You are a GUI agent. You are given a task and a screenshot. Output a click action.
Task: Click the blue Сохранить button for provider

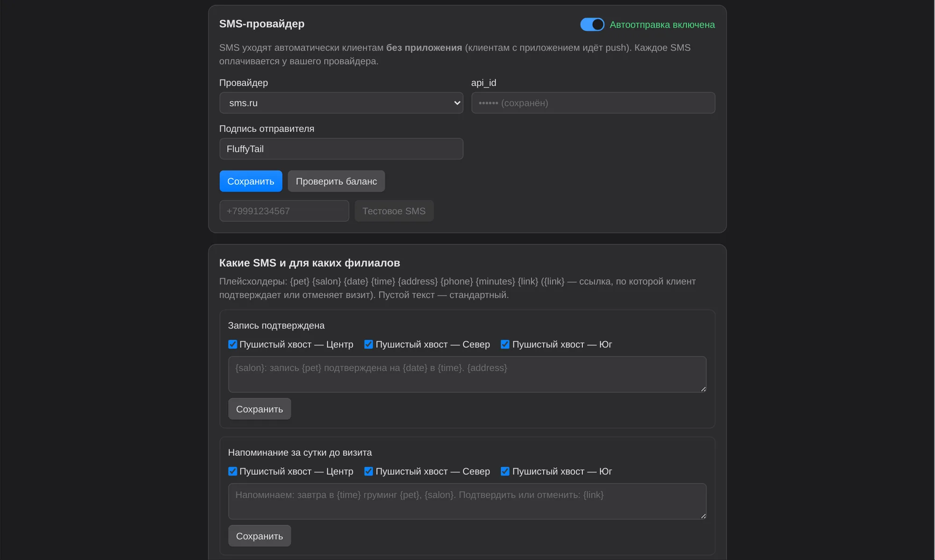tap(251, 181)
